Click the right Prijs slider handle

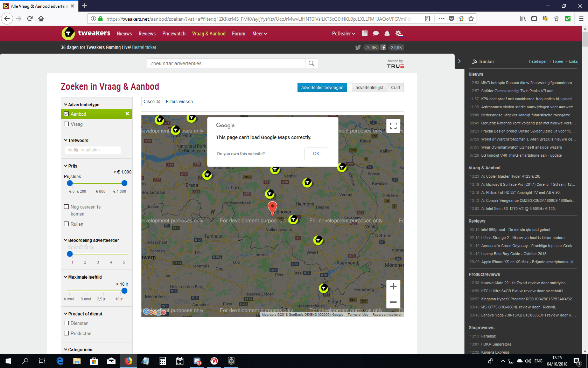(124, 183)
